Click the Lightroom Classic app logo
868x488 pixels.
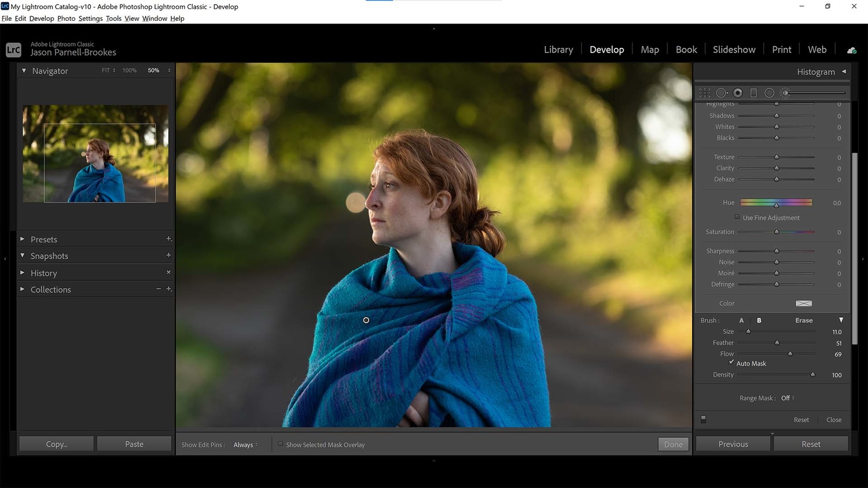[13, 50]
